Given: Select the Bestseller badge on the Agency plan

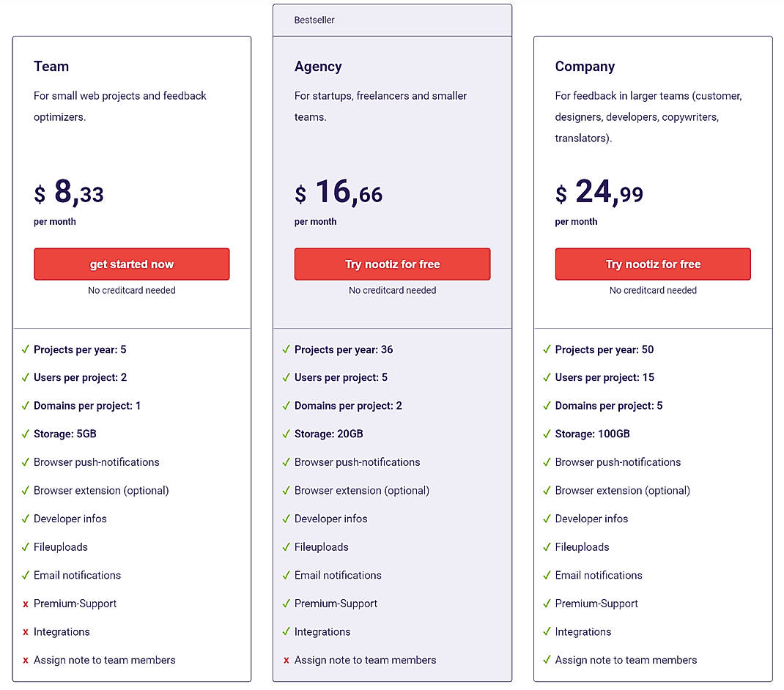Looking at the screenshot, I should (x=314, y=20).
